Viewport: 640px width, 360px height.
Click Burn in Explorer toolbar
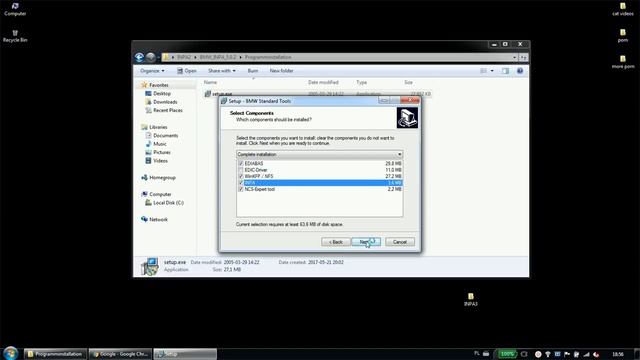(x=253, y=71)
